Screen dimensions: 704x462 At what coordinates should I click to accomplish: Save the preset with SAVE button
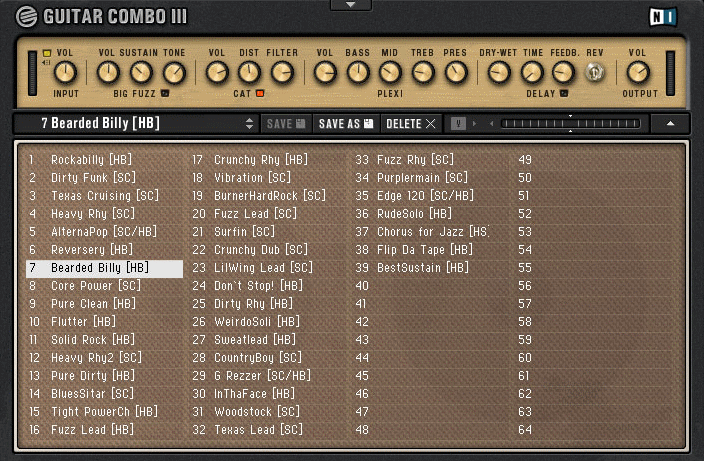point(286,123)
